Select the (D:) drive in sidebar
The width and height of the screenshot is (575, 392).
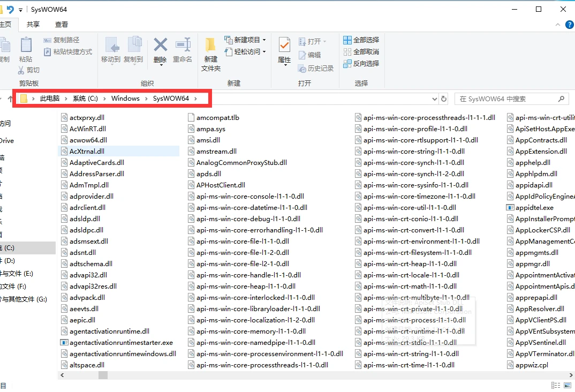(27, 261)
